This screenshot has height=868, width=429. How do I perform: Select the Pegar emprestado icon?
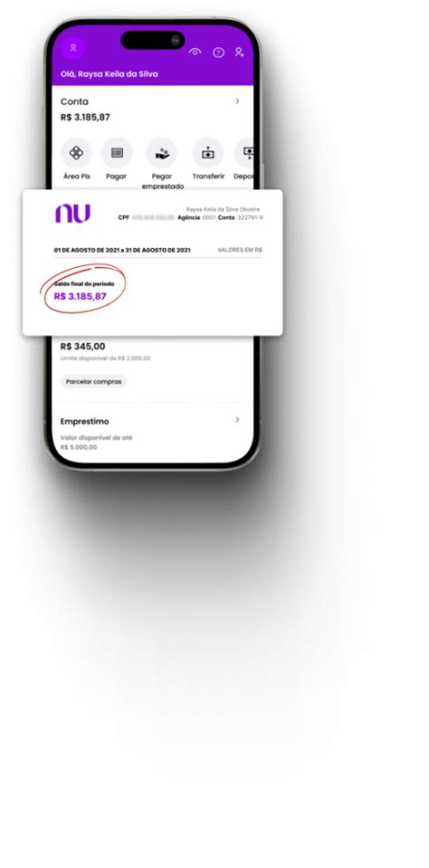[x=162, y=153]
